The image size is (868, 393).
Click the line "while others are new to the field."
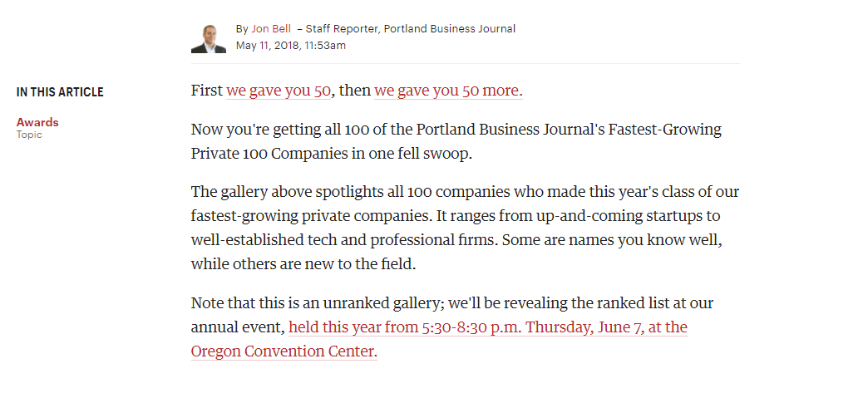(303, 264)
